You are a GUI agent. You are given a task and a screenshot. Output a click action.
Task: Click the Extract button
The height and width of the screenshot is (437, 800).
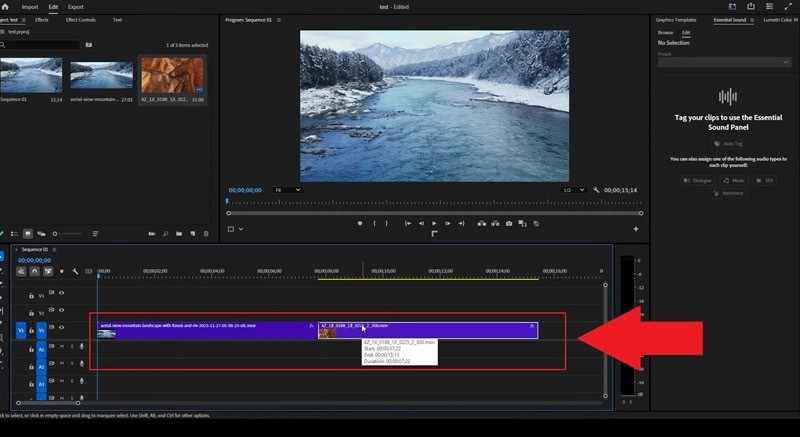tap(495, 223)
